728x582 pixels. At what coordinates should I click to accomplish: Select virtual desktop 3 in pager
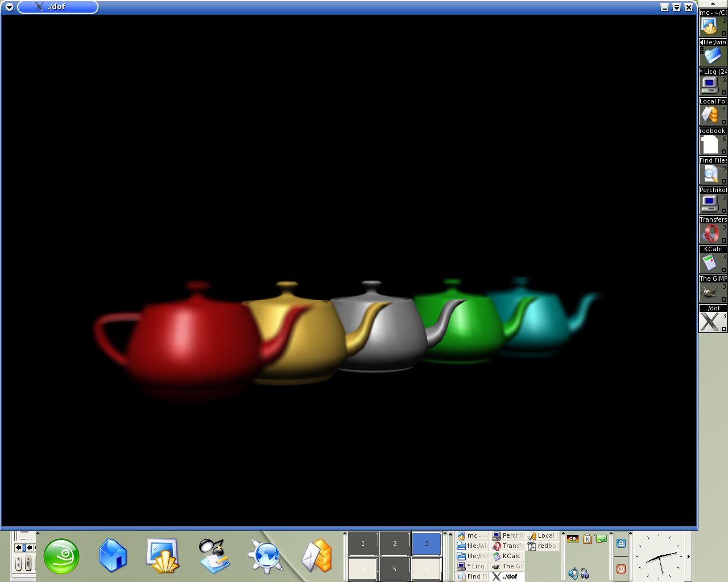tap(427, 544)
